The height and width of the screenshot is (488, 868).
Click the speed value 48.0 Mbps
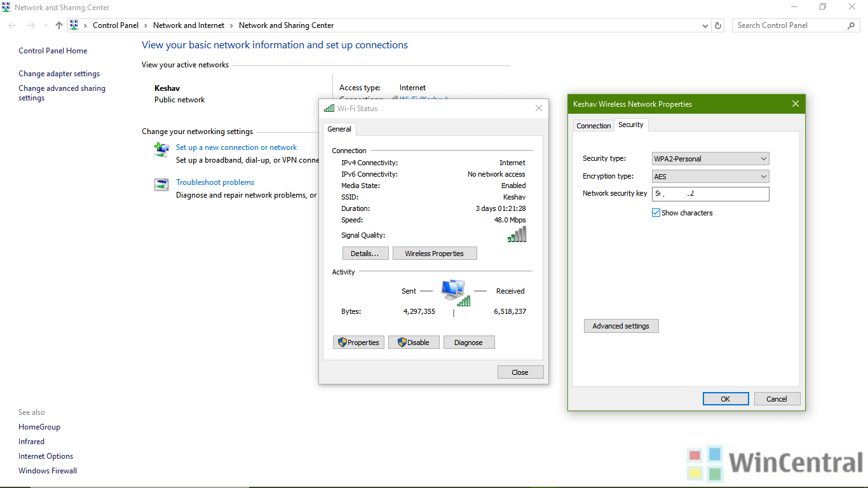510,220
